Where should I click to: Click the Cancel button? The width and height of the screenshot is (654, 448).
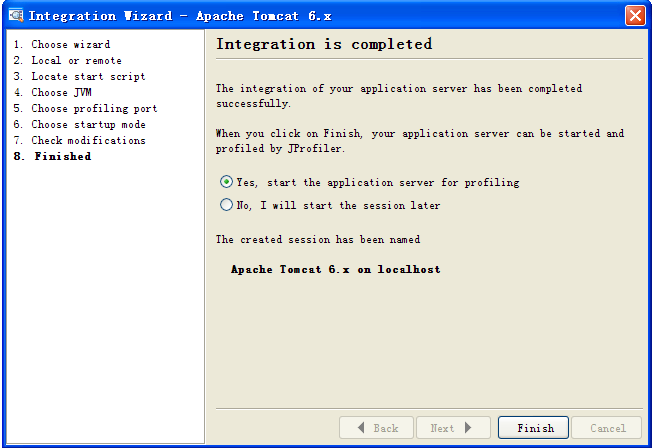(607, 428)
